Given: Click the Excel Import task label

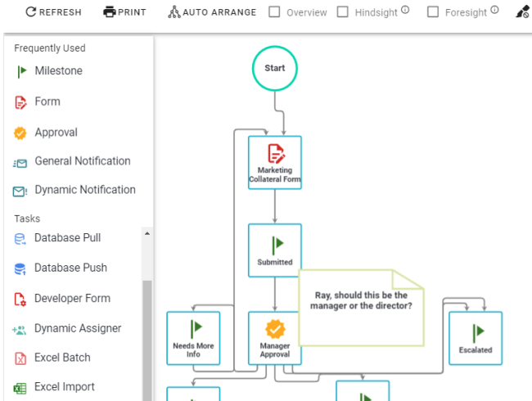Looking at the screenshot, I should [x=65, y=387].
